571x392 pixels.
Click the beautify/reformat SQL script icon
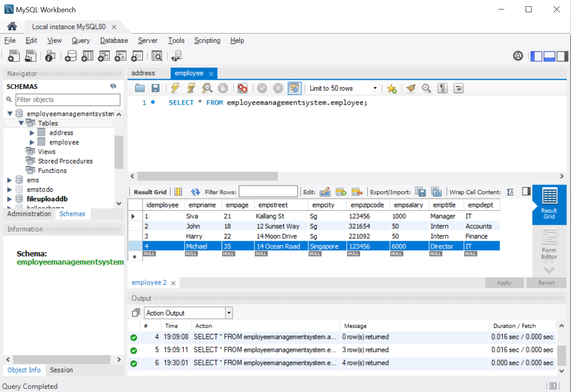410,88
